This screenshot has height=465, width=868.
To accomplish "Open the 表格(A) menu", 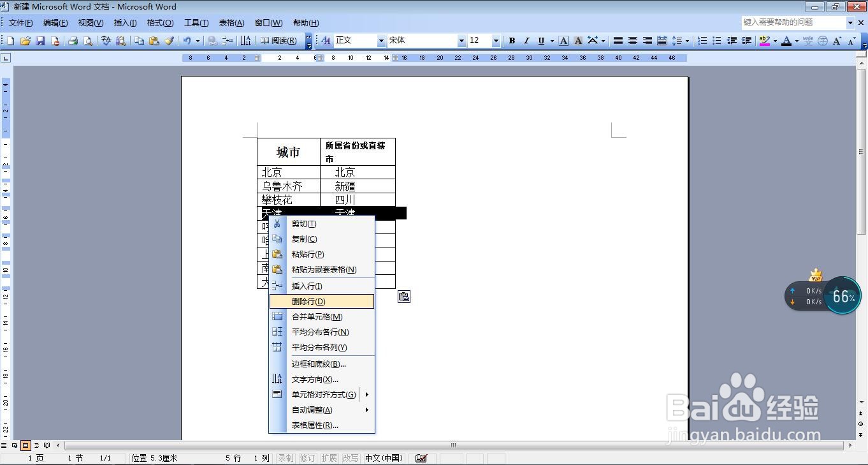I will coord(229,22).
